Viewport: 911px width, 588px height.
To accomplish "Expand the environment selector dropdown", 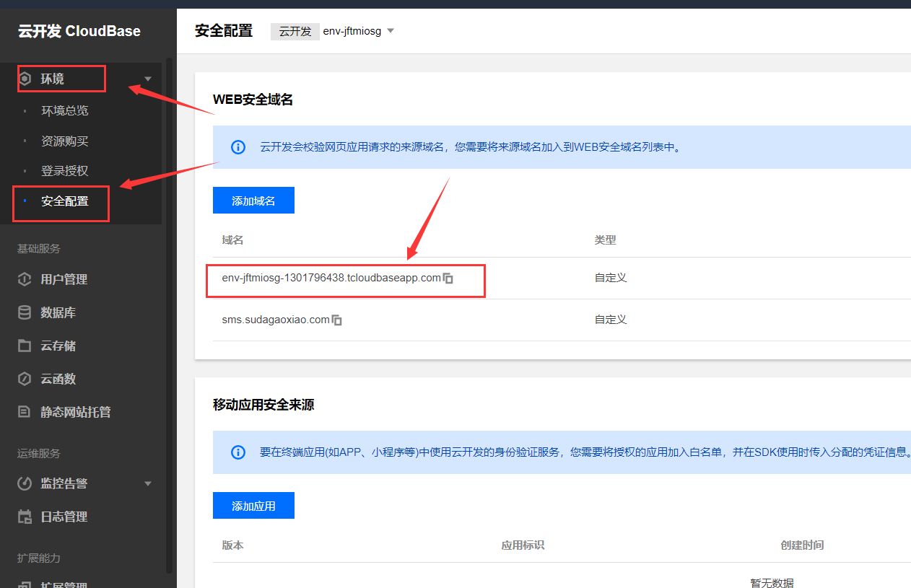I will 390,31.
